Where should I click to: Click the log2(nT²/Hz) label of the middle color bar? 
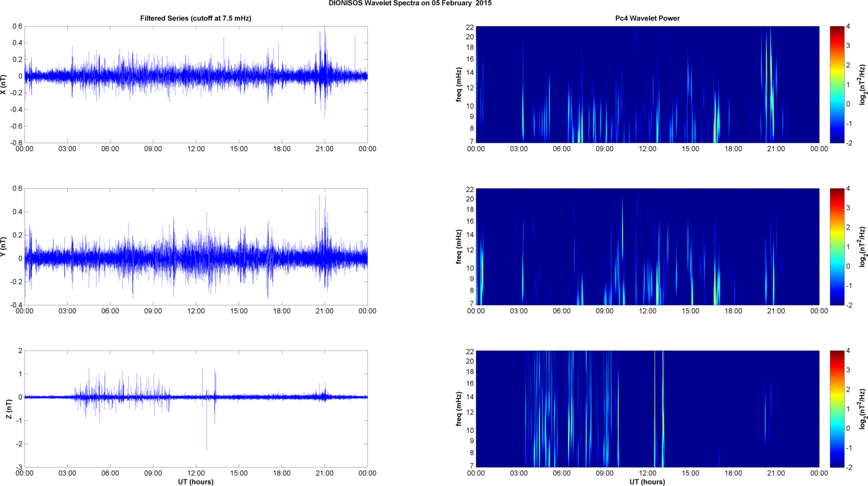coord(863,246)
